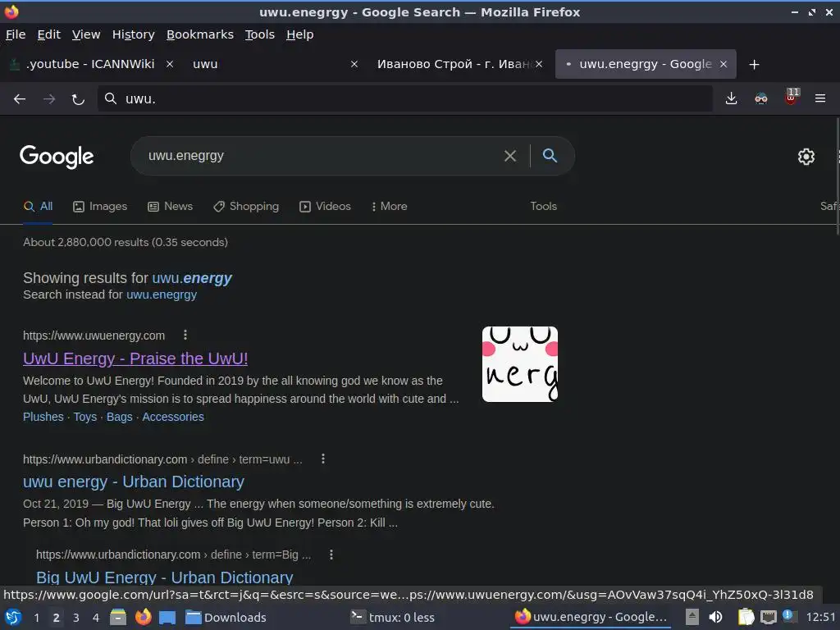Open uwu energy - Urban Dictionary result
The width and height of the screenshot is (840, 630).
point(134,482)
